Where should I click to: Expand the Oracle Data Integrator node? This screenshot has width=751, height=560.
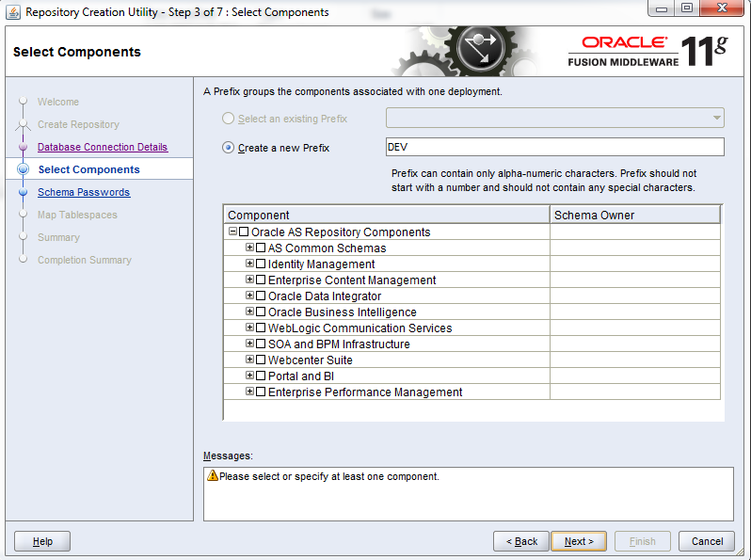(249, 296)
